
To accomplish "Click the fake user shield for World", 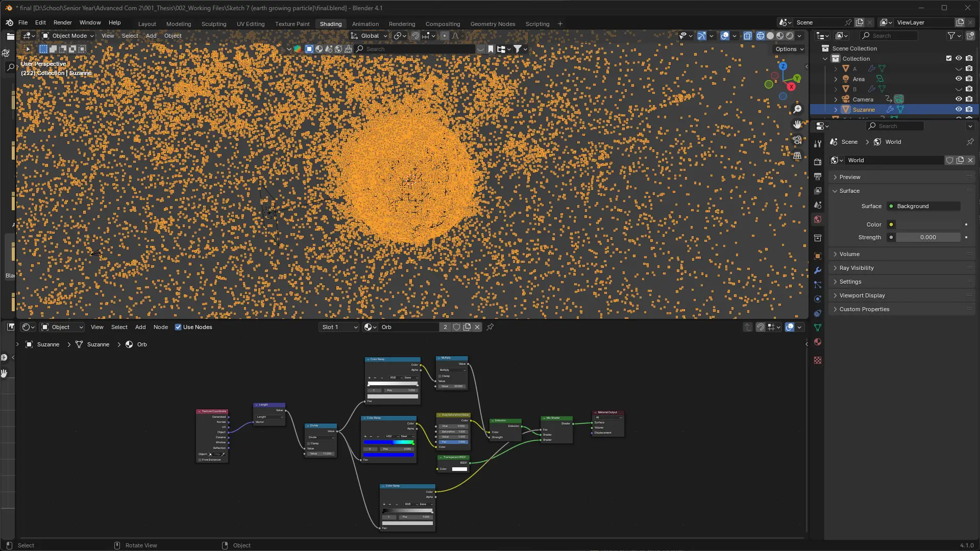I will 949,160.
